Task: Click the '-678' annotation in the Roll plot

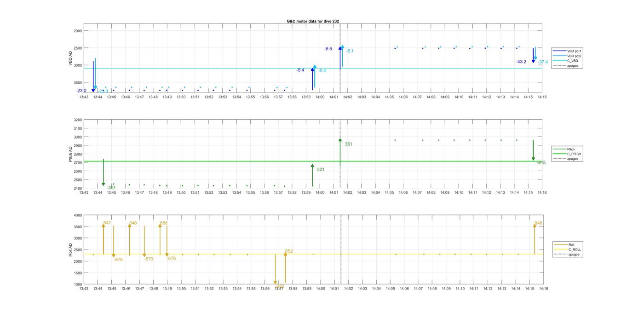Action: 171,259
